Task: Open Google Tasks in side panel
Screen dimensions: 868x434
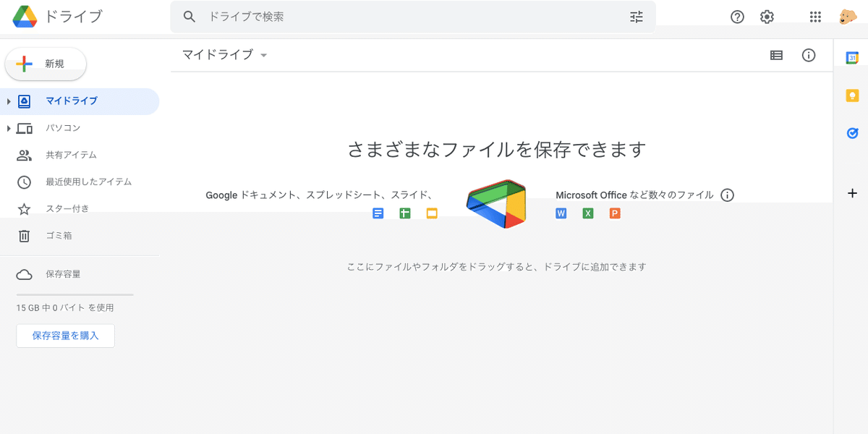Action: point(852,133)
